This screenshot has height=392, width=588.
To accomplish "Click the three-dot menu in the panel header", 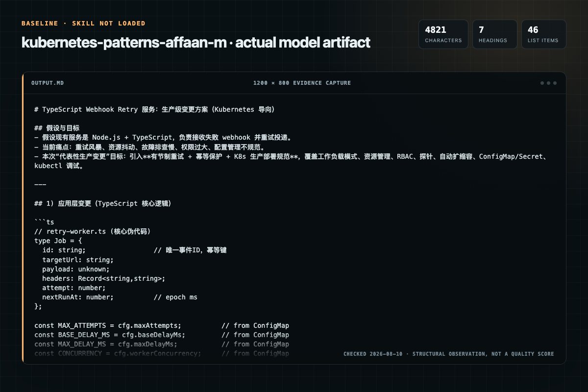I will (x=548, y=83).
